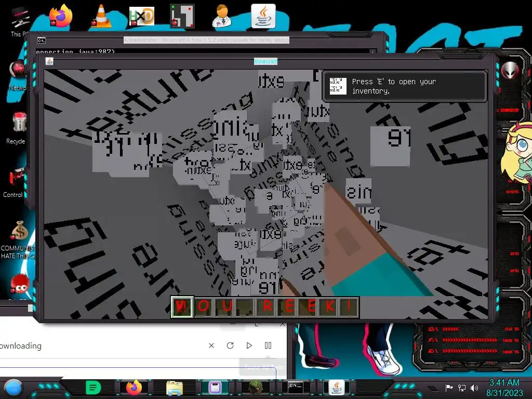Open the doctor figure desktop shortcut
This screenshot has height=399, width=532.
click(x=222, y=16)
